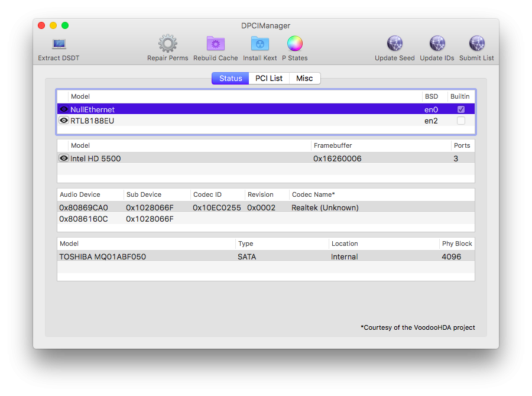The width and height of the screenshot is (532, 396).
Task: Click BSD name en0
Action: point(432,109)
